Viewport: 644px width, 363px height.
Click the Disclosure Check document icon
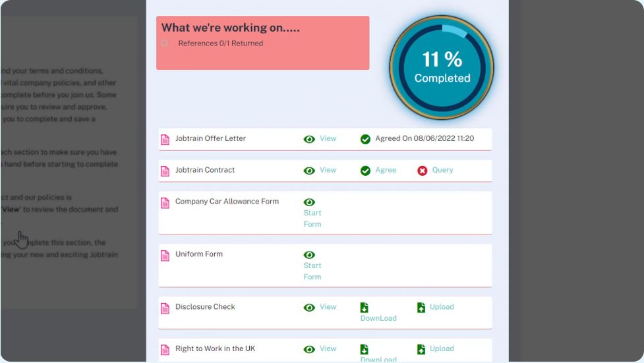165,308
